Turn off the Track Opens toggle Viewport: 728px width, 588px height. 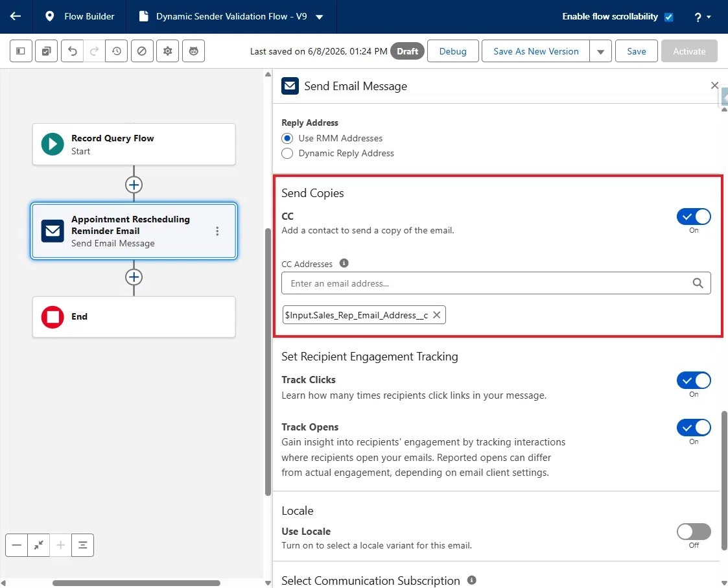(694, 428)
